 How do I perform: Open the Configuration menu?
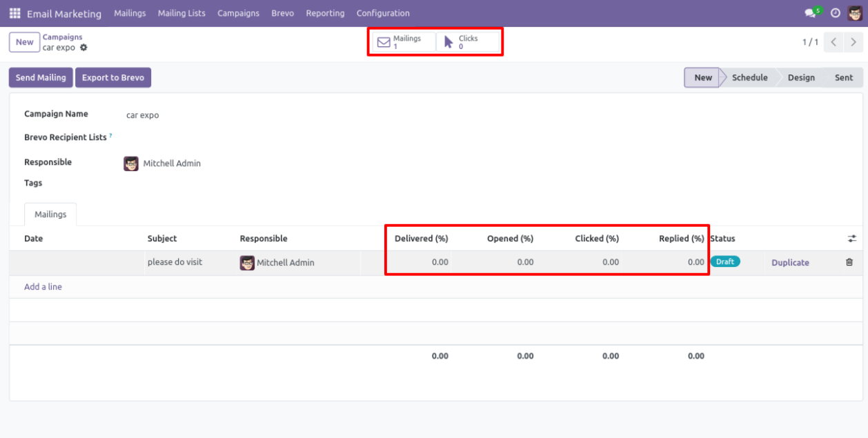pyautogui.click(x=383, y=13)
